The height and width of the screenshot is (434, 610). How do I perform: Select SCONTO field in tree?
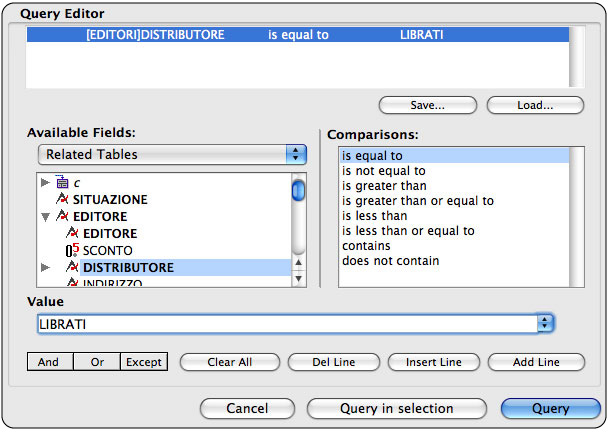[x=108, y=250]
